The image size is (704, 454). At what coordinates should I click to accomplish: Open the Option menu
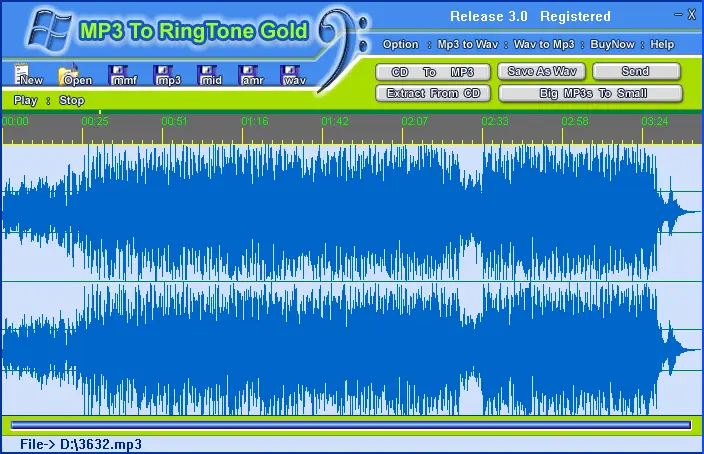click(400, 45)
